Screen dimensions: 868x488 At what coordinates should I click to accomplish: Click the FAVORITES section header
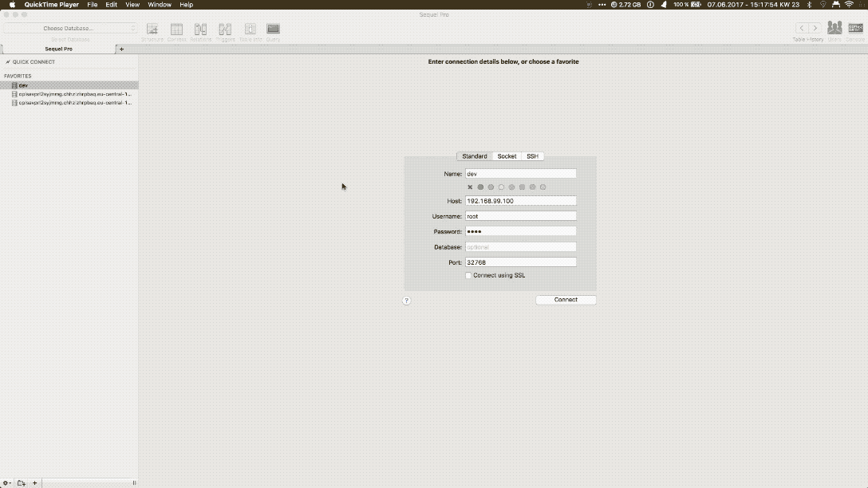[18, 77]
